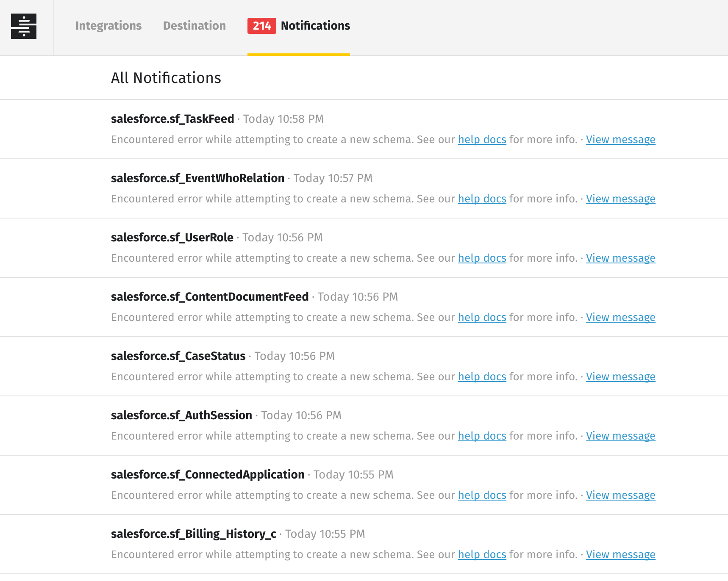Open help docs link for sf_CaseStatus
Screen dimensions: 728x581
coord(482,377)
